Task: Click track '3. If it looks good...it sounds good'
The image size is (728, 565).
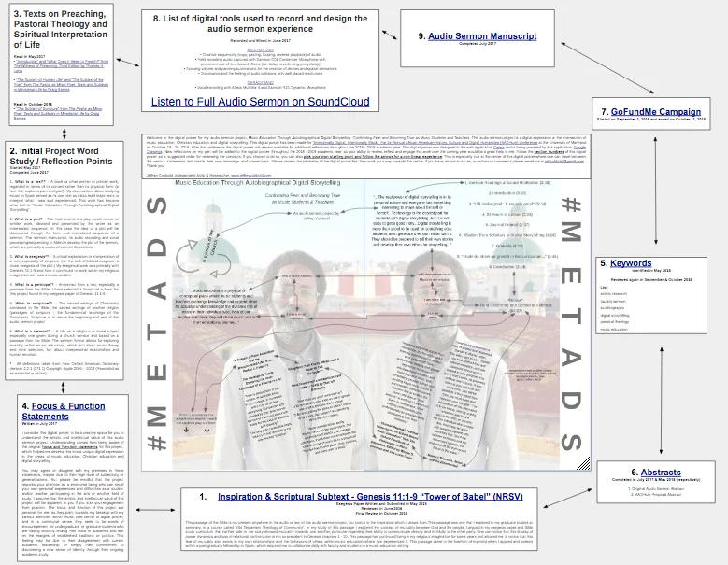Action: [x=507, y=204]
